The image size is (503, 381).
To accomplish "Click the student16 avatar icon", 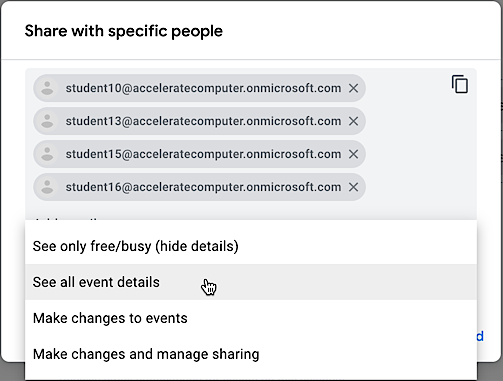I will [x=47, y=187].
